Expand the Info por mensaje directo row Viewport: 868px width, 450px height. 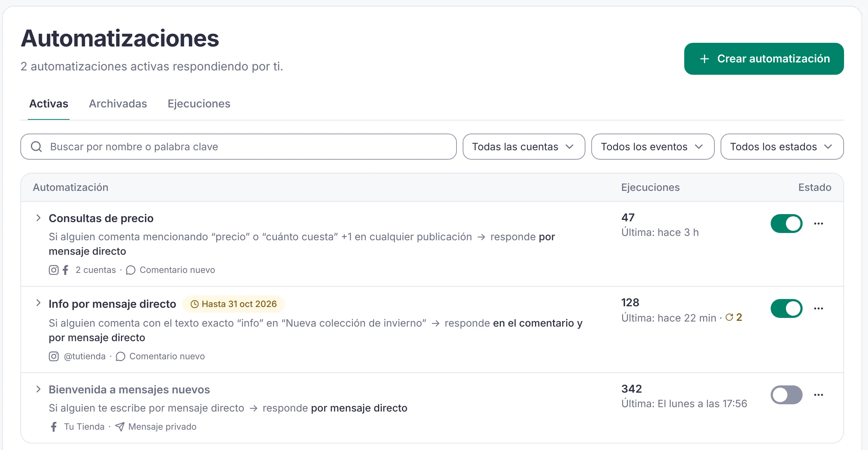coord(38,303)
